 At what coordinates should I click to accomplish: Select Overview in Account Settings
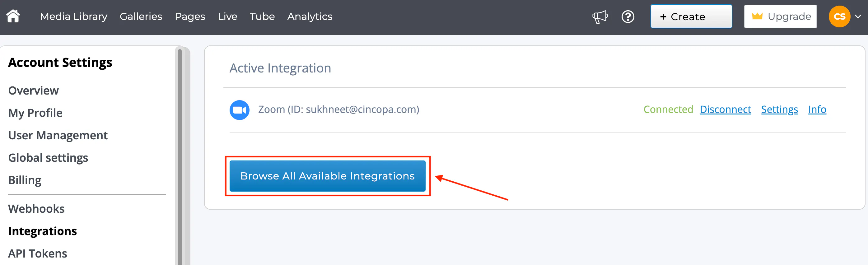point(33,91)
